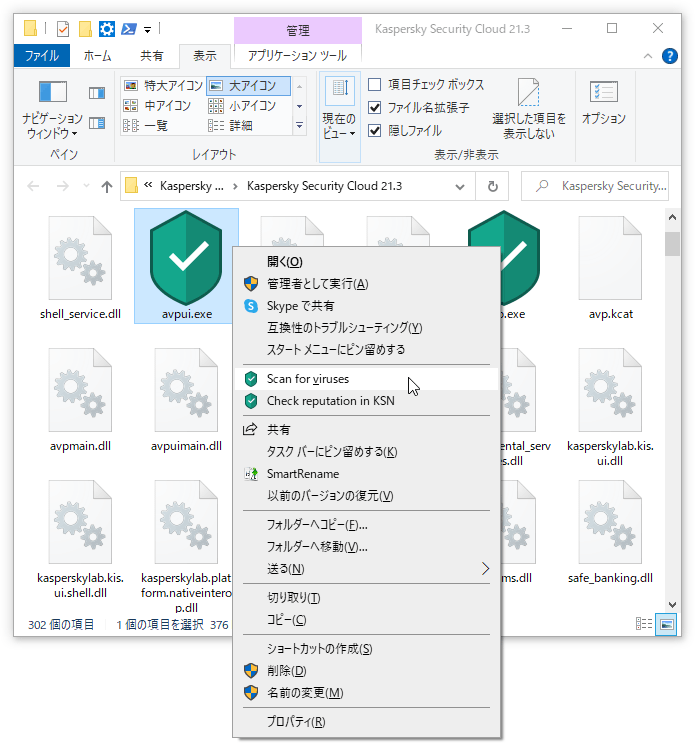Click the ナビゲーション ウィンドウ pane icon
Screen dimensions: 696x750
(x=53, y=91)
